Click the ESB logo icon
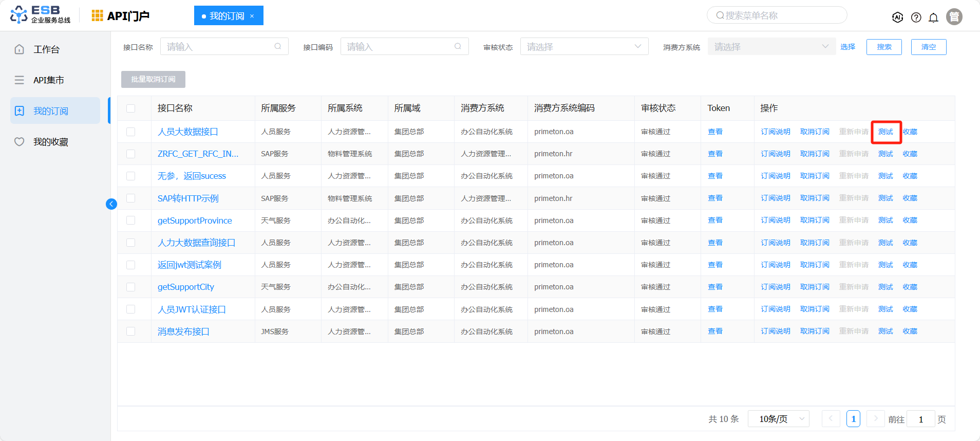The image size is (980, 441). pos(19,15)
